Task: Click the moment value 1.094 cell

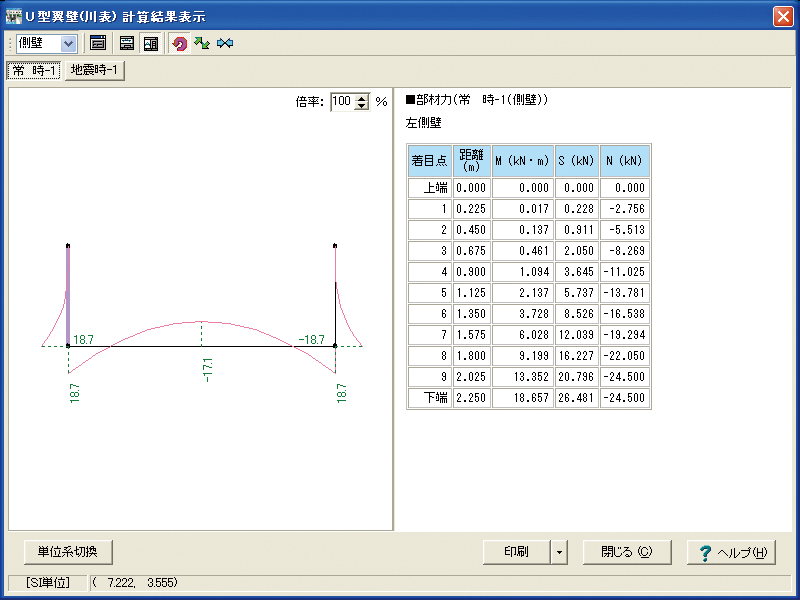Action: point(523,272)
